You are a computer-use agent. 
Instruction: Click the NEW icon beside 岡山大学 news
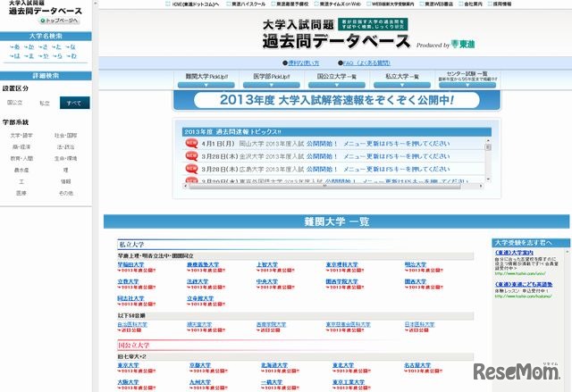(191, 143)
